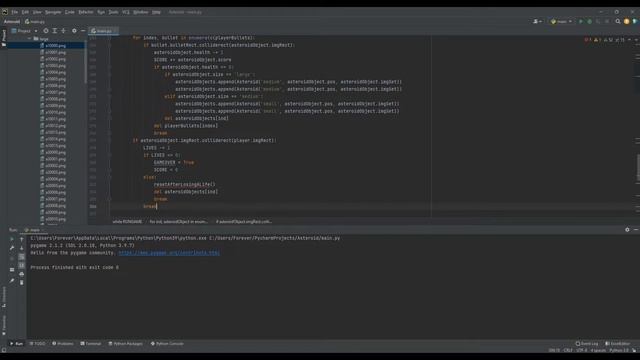
Task: Open UTF-8 encoding selector in status bar
Action: click(582, 350)
